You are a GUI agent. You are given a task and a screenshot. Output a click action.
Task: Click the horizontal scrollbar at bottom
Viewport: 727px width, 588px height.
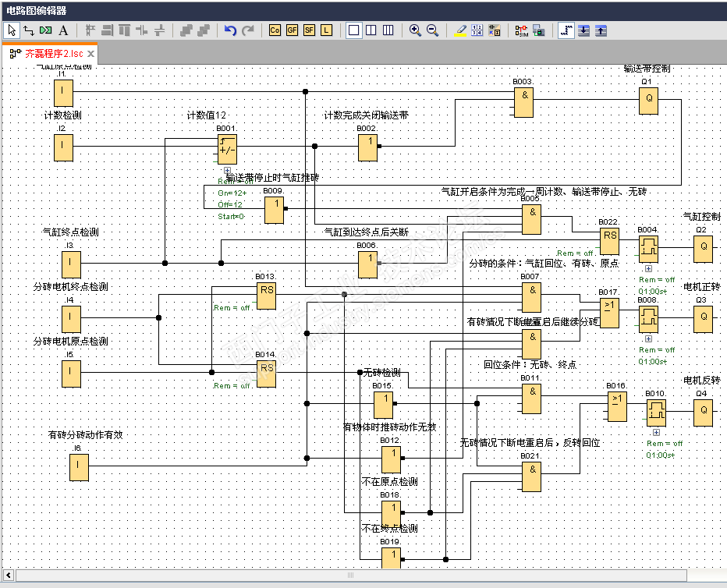[351, 576]
